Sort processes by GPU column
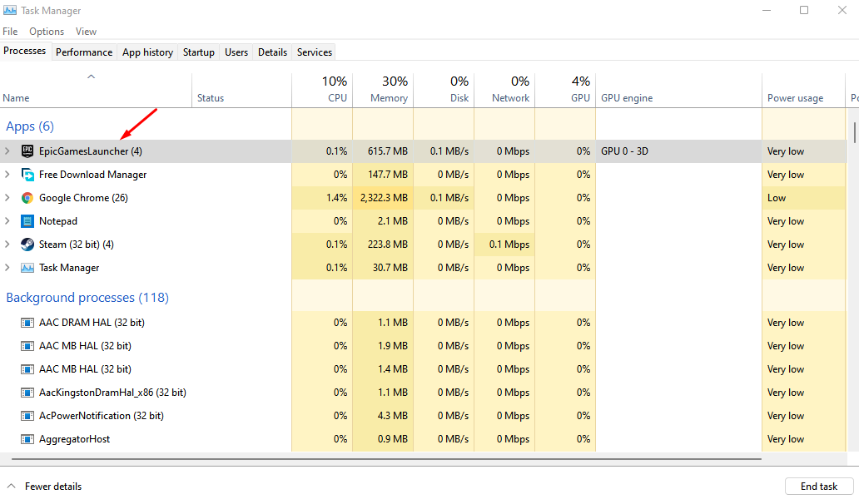The height and width of the screenshot is (504, 859). click(565, 91)
